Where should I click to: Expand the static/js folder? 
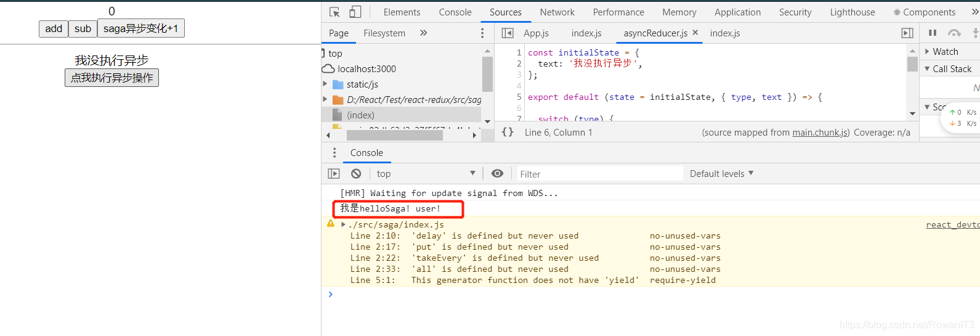point(325,84)
